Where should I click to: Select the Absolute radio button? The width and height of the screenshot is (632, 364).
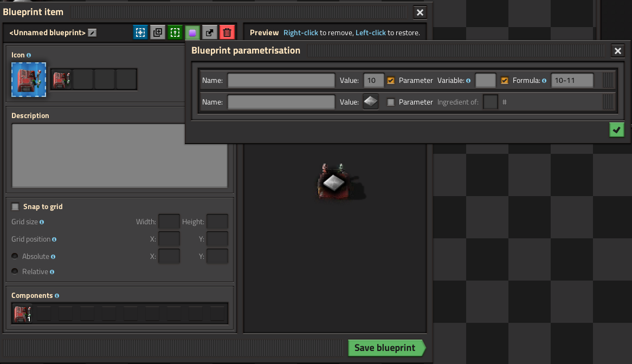(15, 256)
